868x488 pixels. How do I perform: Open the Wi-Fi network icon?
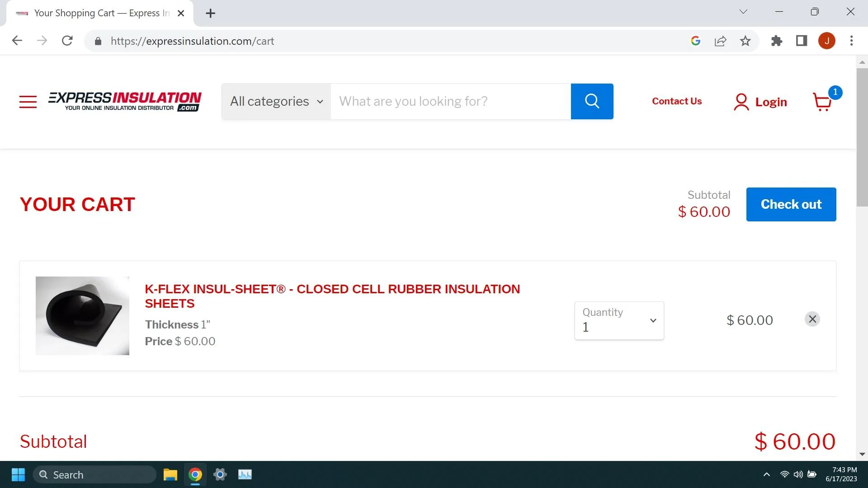pyautogui.click(x=784, y=474)
